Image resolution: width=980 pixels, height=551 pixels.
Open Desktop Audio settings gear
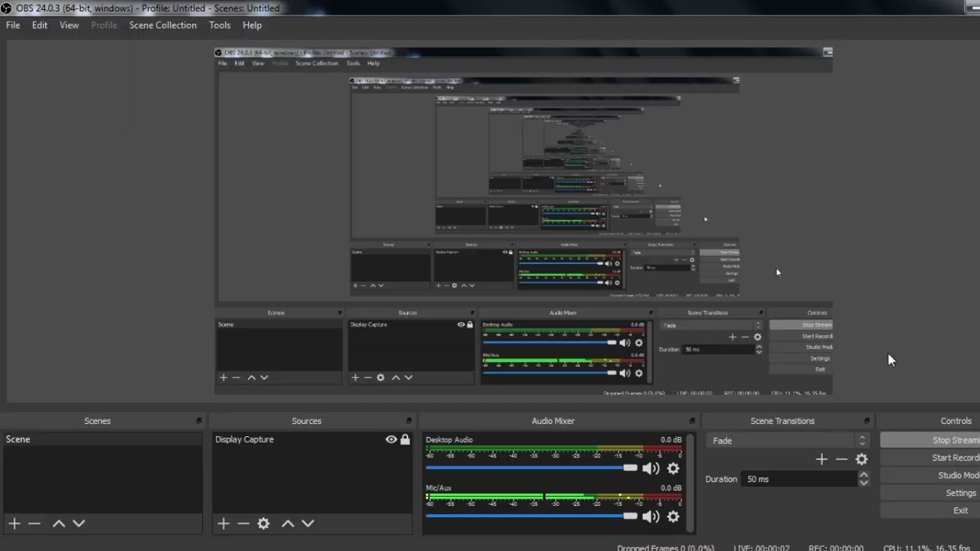tap(673, 468)
